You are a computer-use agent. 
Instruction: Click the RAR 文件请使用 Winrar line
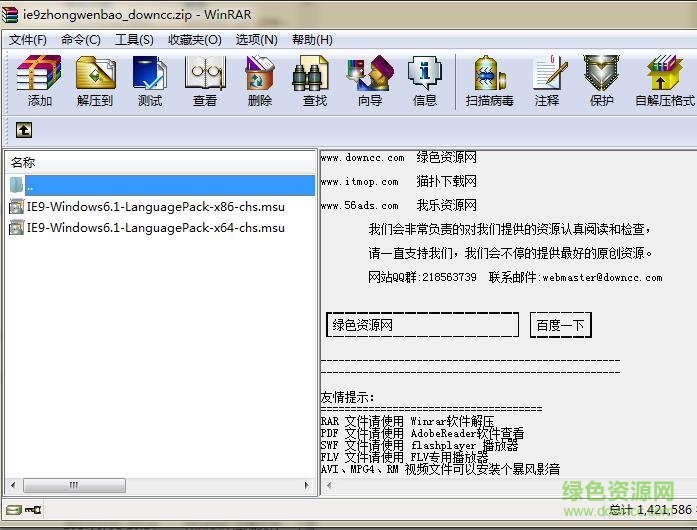tap(407, 421)
